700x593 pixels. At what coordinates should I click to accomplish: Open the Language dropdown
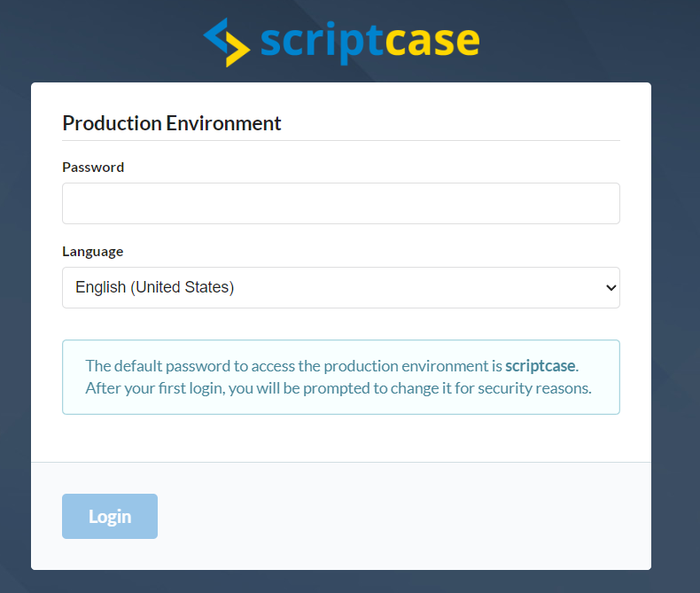[x=341, y=287]
